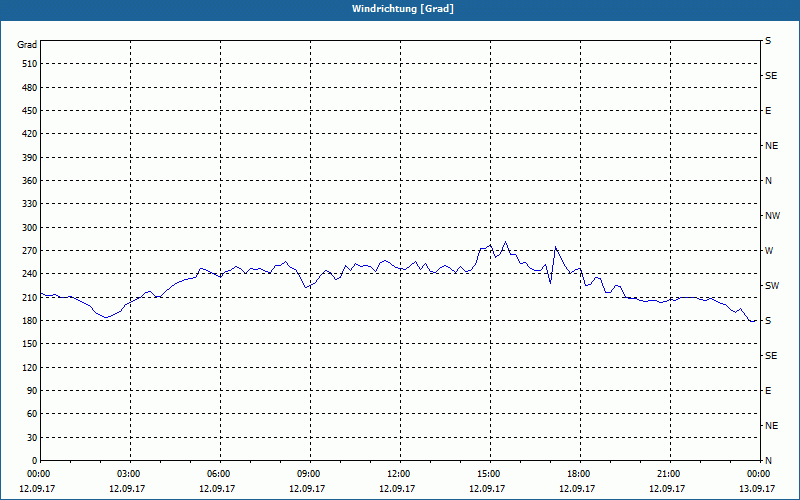Click the "Windrichtung [Grad]" chart title
Screen dimensions: 800x500
pyautogui.click(x=403, y=9)
